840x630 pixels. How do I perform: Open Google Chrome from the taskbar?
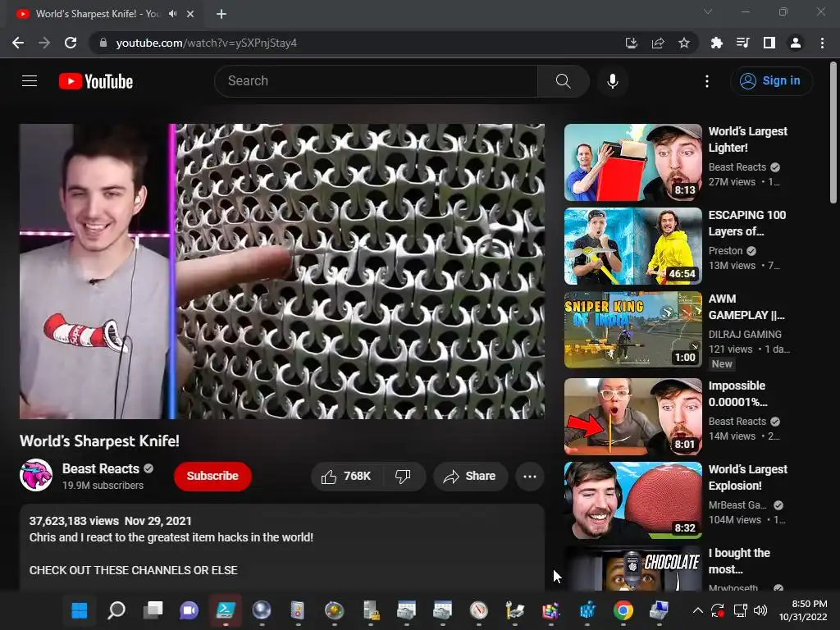tap(623, 610)
